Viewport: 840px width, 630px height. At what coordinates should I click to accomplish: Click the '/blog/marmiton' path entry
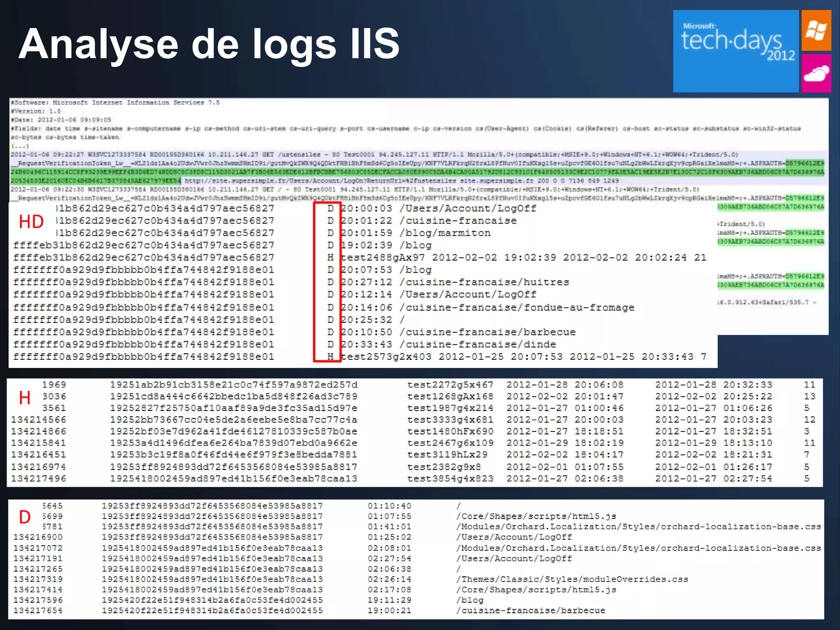click(x=445, y=233)
